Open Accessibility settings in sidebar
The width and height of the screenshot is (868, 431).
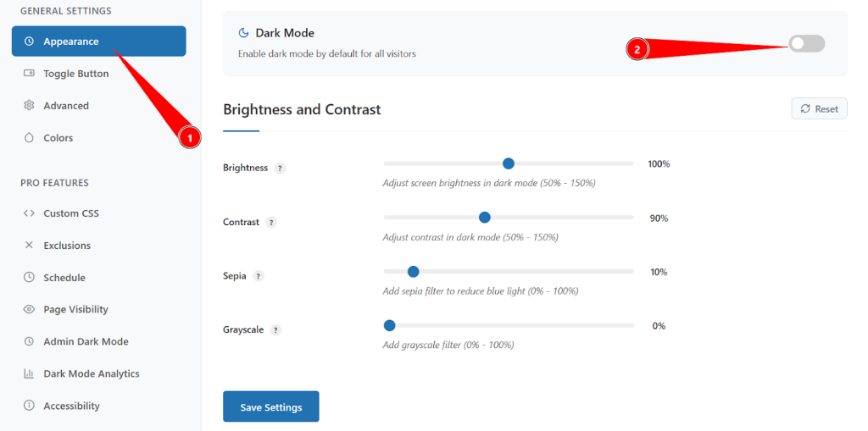click(x=71, y=406)
